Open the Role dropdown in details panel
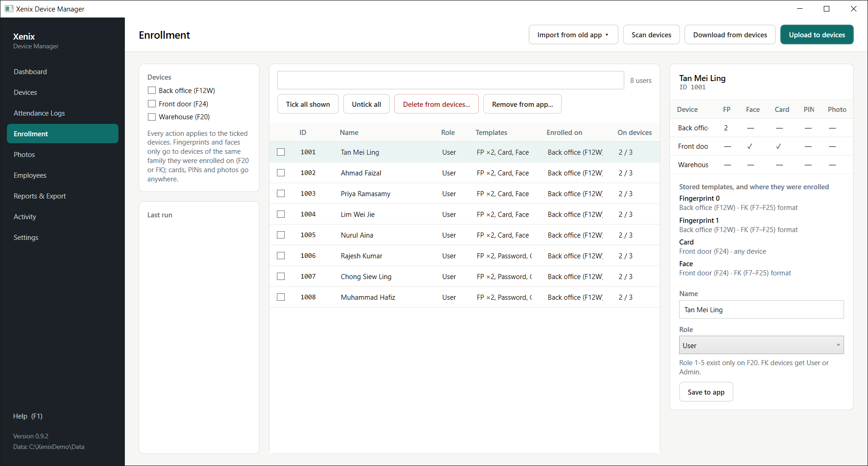 tap(761, 345)
